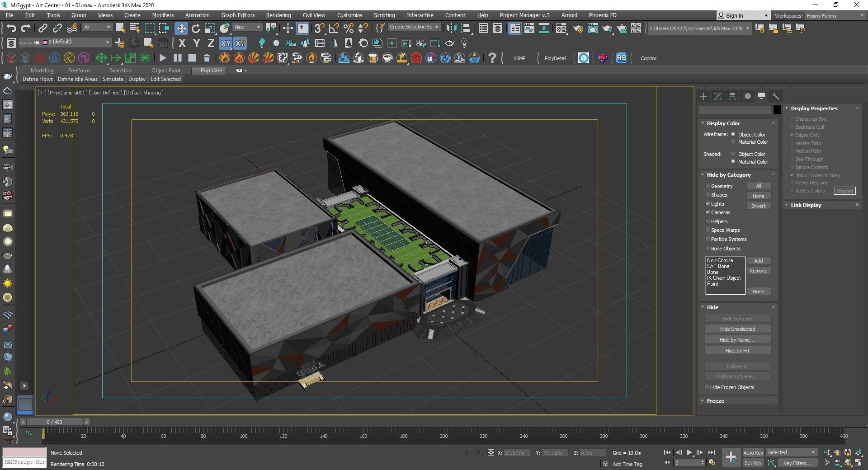Switch to the Object Paint ribbon tab

tap(166, 70)
